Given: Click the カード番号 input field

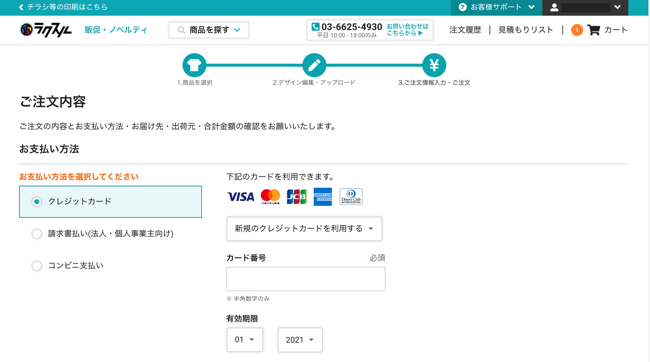Looking at the screenshot, I should pos(306,279).
